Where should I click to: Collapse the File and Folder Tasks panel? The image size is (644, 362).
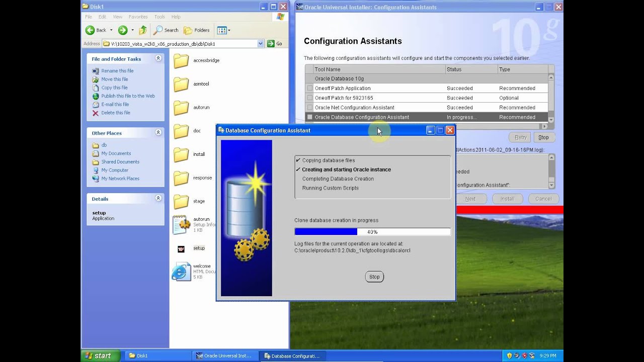pos(158,58)
